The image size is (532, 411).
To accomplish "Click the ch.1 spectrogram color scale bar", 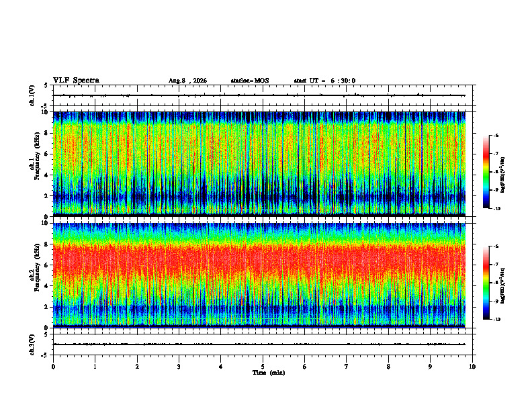I will 486,172.
